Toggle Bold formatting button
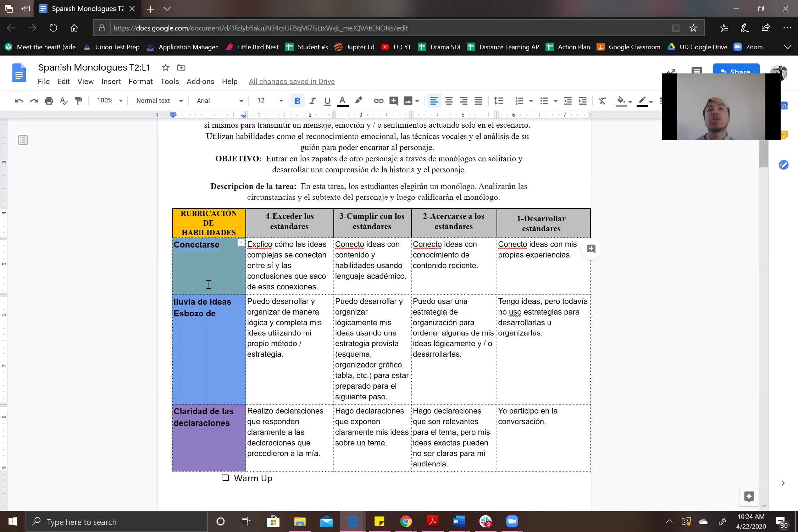This screenshot has width=798, height=532. [297, 101]
